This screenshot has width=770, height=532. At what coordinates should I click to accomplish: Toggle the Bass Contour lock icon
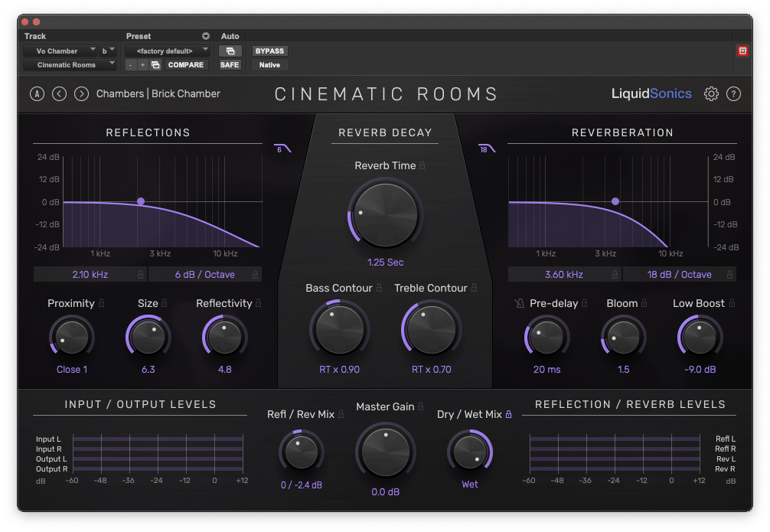click(379, 287)
